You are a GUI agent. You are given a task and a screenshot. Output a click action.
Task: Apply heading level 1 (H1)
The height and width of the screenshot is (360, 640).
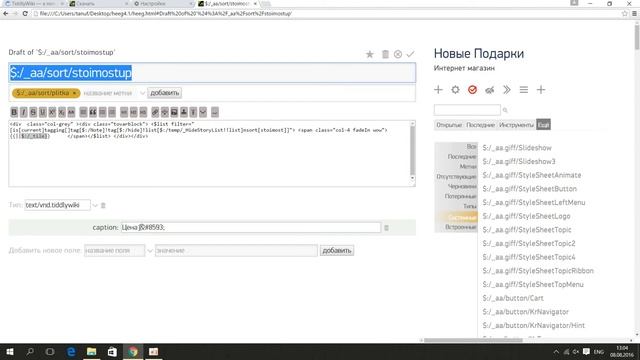124,112
